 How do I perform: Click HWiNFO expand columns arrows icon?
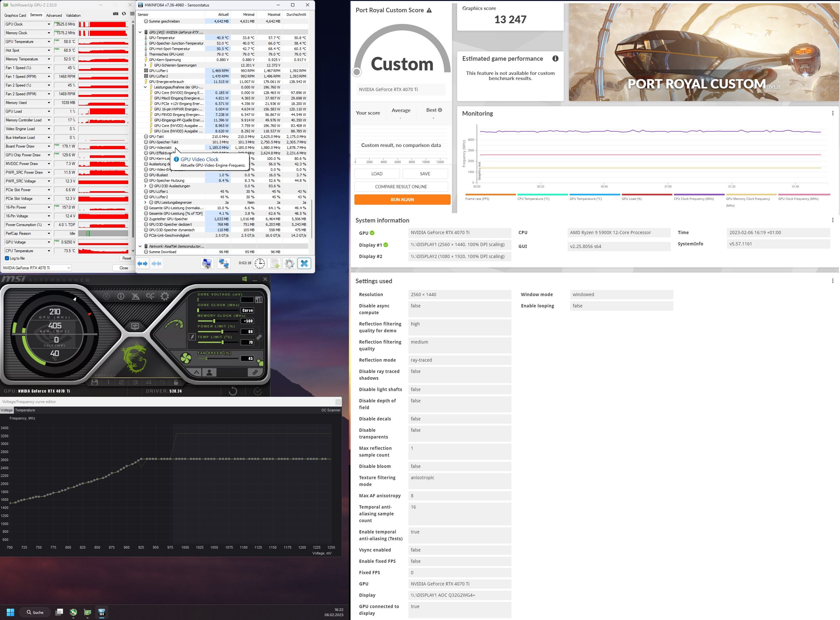[143, 264]
